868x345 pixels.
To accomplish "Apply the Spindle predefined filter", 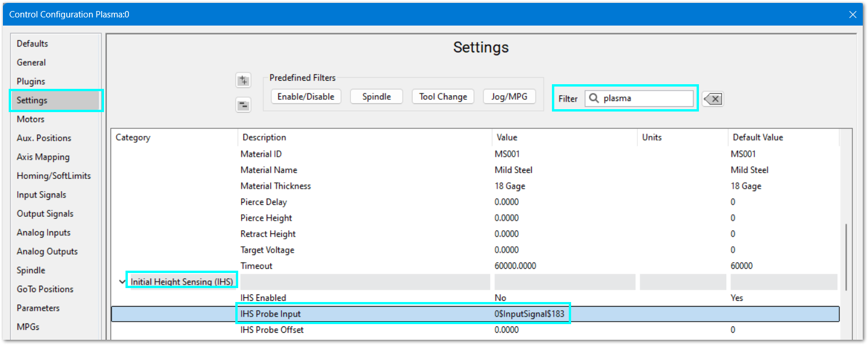I will (376, 96).
